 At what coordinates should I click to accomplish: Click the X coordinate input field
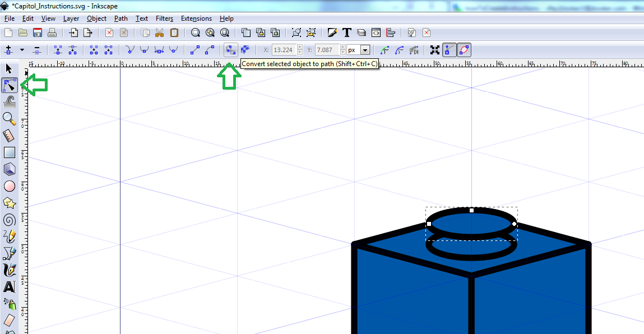click(x=284, y=50)
